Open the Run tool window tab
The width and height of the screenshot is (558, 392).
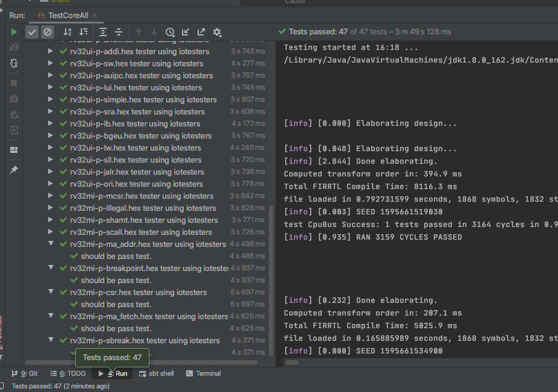coord(113,373)
